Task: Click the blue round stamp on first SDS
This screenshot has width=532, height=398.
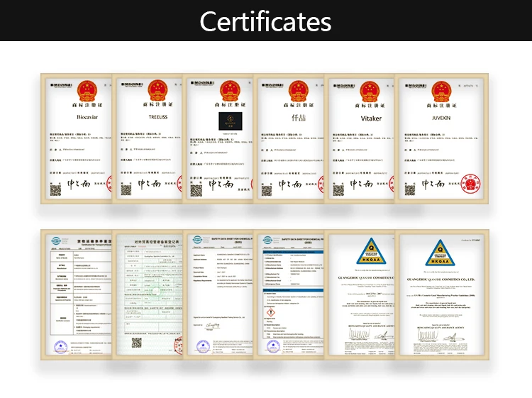Action: tap(204, 347)
